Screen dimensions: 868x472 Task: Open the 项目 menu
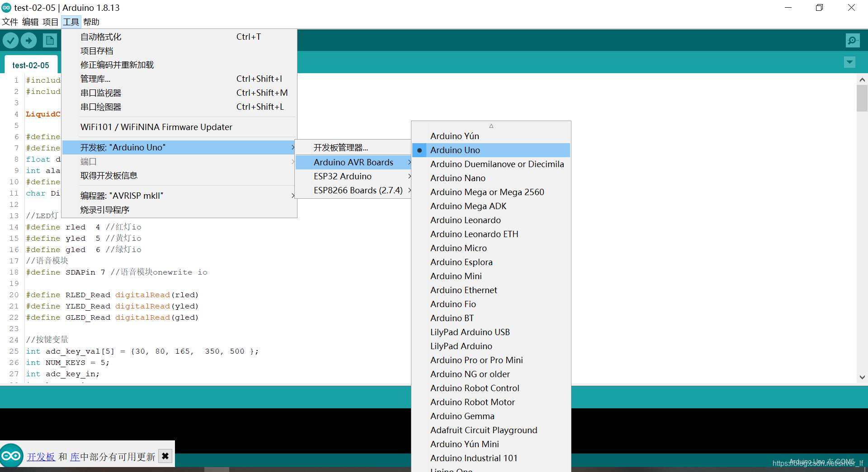pos(51,22)
